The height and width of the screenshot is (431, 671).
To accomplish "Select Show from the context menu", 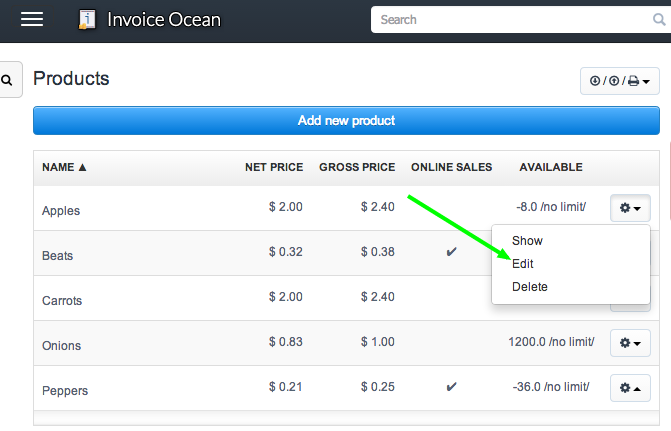I will coord(527,241).
